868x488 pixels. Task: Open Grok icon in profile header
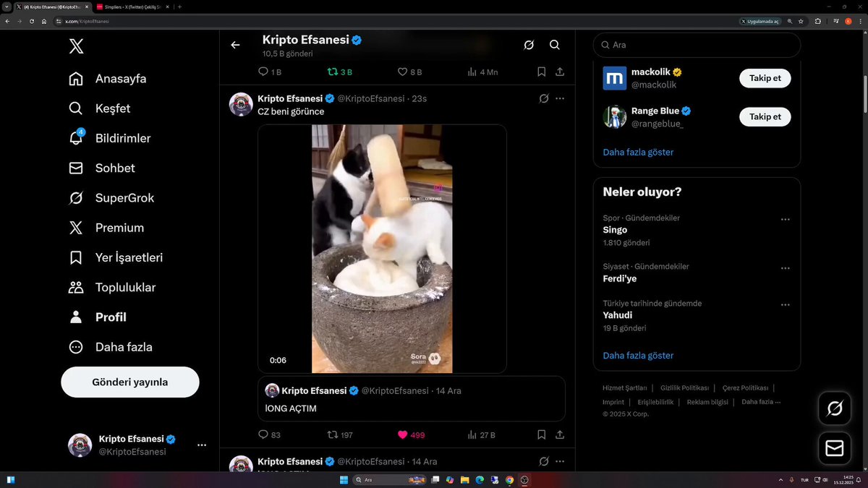(x=529, y=45)
